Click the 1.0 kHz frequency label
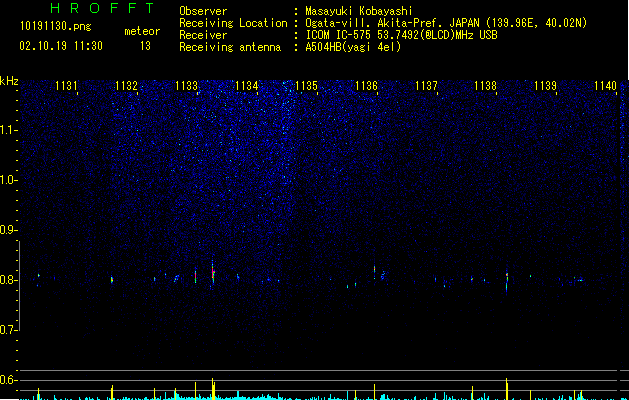The width and height of the screenshot is (629, 400). coord(9,180)
